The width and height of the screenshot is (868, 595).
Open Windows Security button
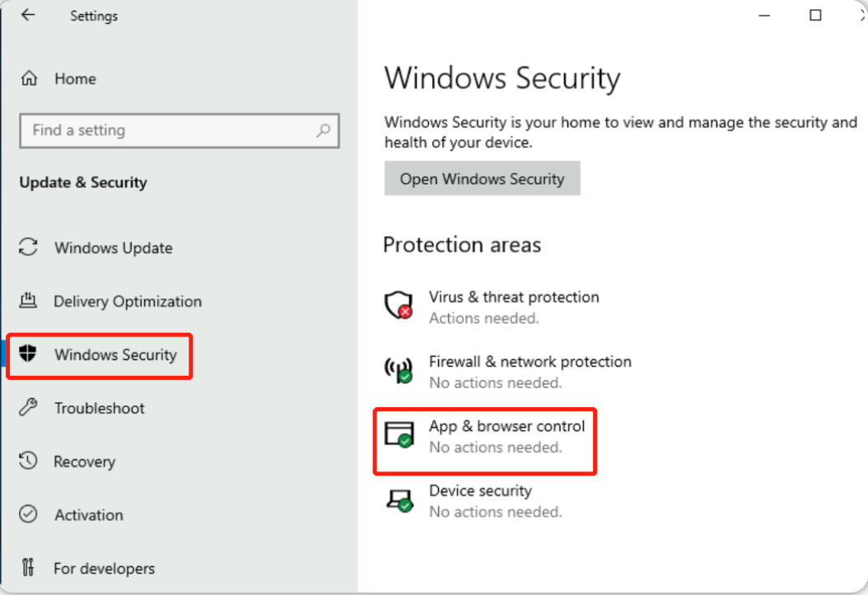(x=482, y=178)
